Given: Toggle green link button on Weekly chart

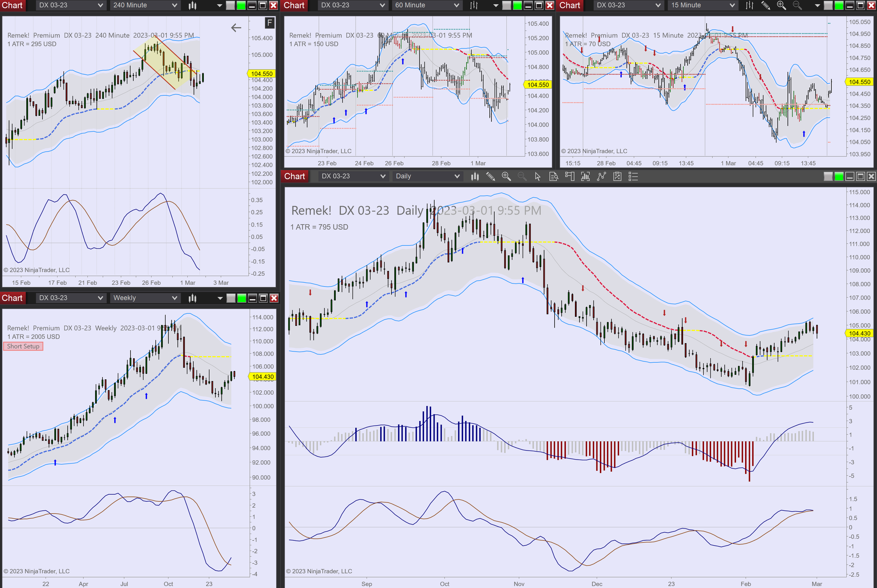Looking at the screenshot, I should pos(242,298).
